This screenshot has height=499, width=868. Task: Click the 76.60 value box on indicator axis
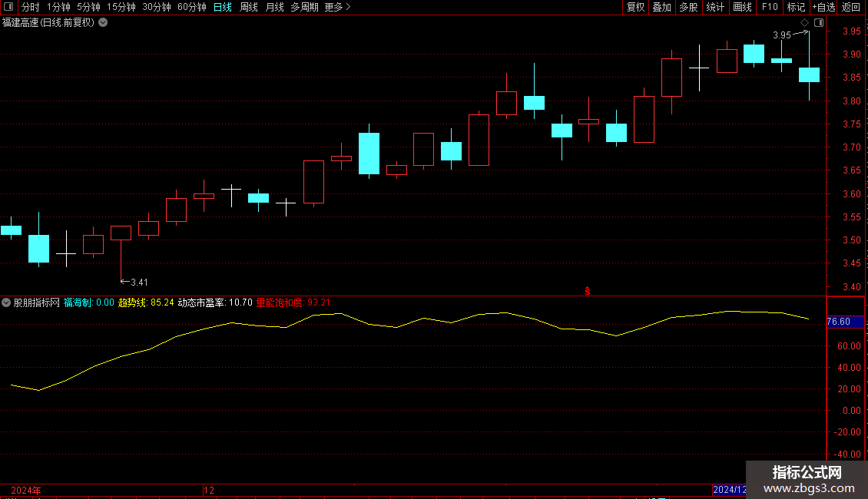point(845,322)
